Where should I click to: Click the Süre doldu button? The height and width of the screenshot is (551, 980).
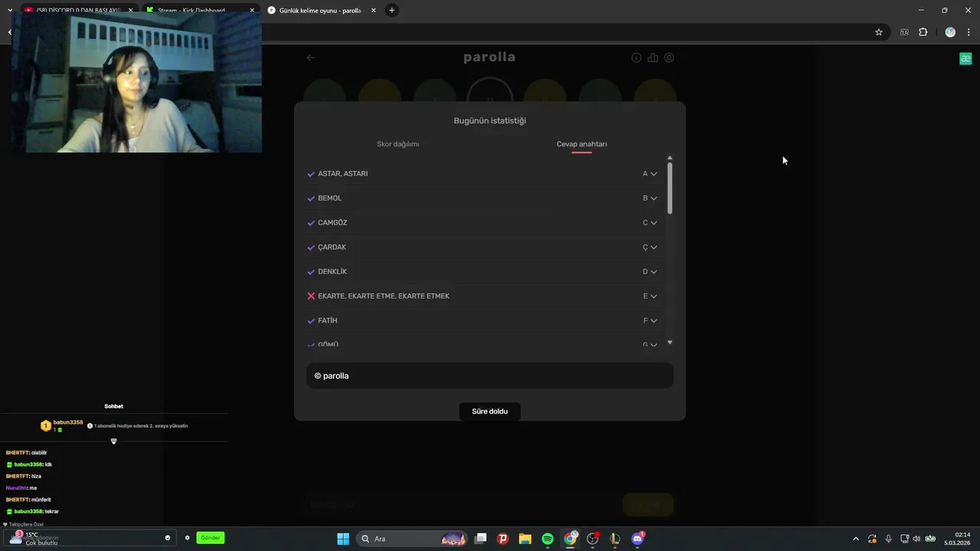coord(490,411)
